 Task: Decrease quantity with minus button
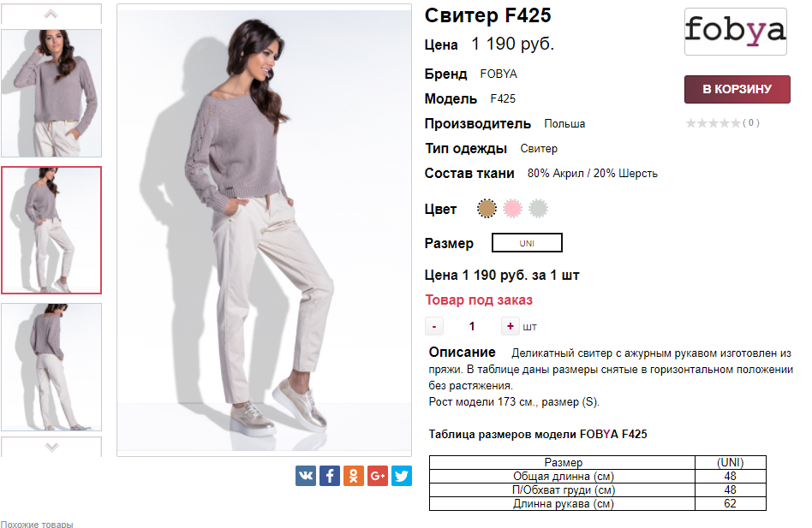point(434,326)
